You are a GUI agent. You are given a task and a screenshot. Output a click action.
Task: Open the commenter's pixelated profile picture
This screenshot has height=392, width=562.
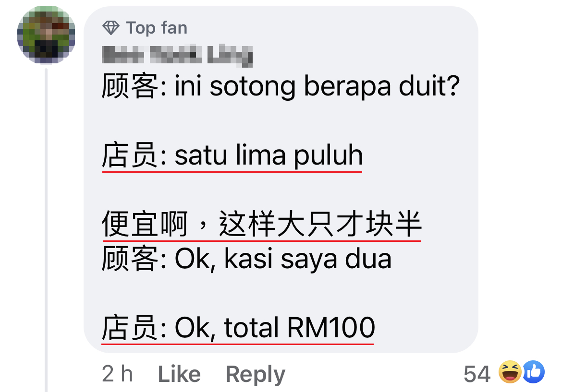(46, 35)
